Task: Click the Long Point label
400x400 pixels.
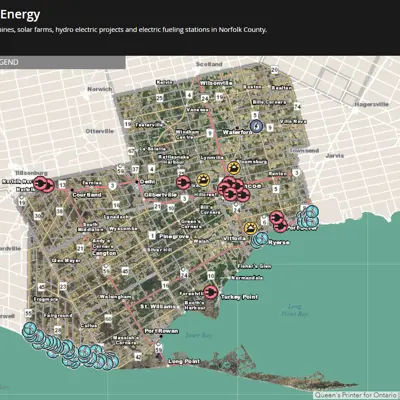Action: click(184, 361)
